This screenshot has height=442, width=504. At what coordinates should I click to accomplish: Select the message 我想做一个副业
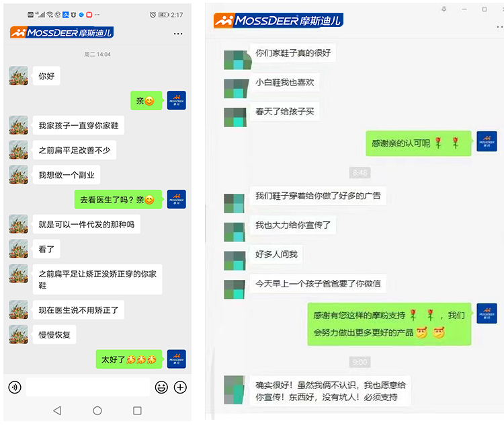(67, 175)
